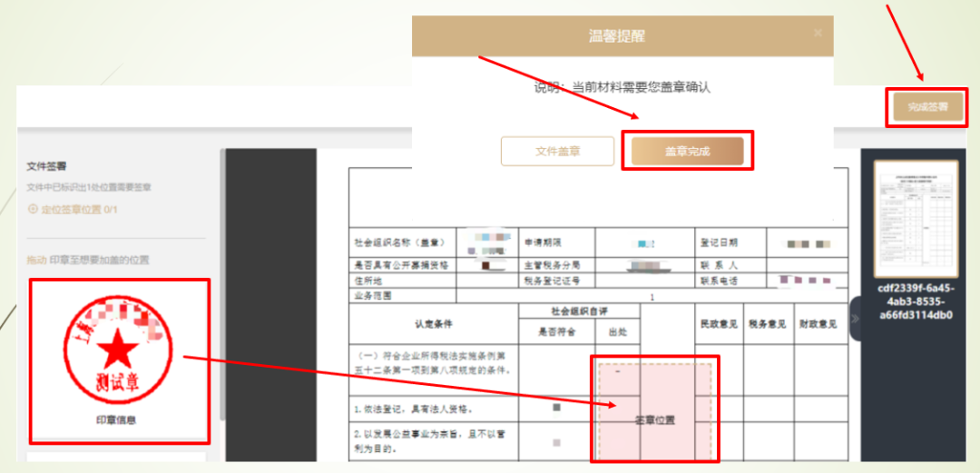This screenshot has width=980, height=473.
Task: Open the document page thumbnail
Action: point(915,219)
